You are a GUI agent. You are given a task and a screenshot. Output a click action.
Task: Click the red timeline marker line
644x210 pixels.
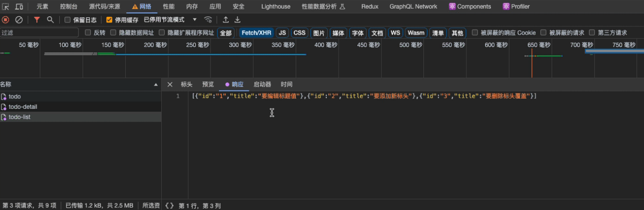coord(532,63)
